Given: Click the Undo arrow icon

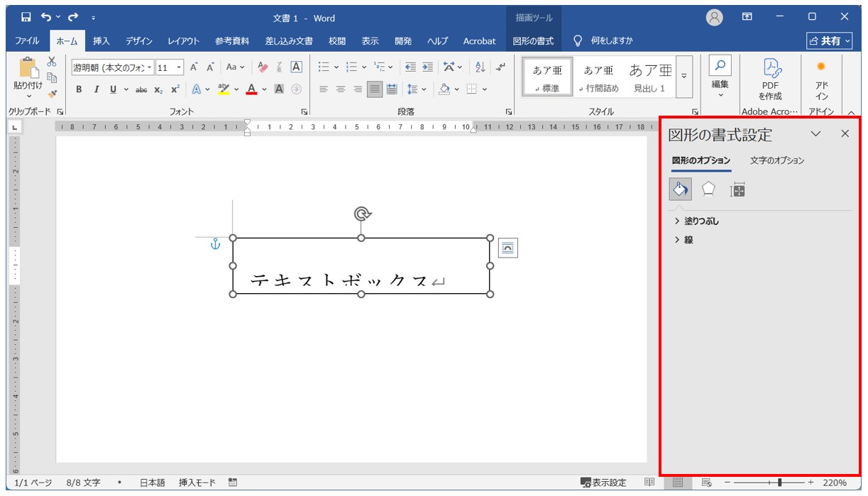Looking at the screenshot, I should [x=46, y=17].
